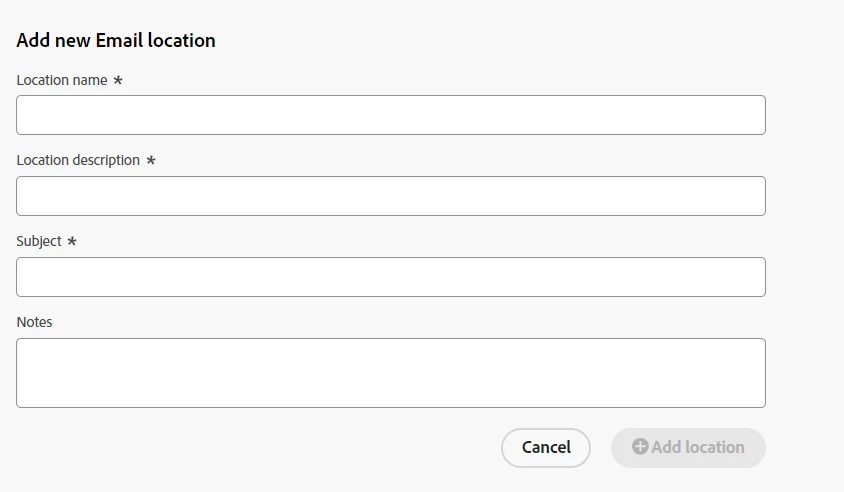Viewport: 844px width, 492px height.
Task: Select the Notes multi-line text area
Action: tap(390, 373)
